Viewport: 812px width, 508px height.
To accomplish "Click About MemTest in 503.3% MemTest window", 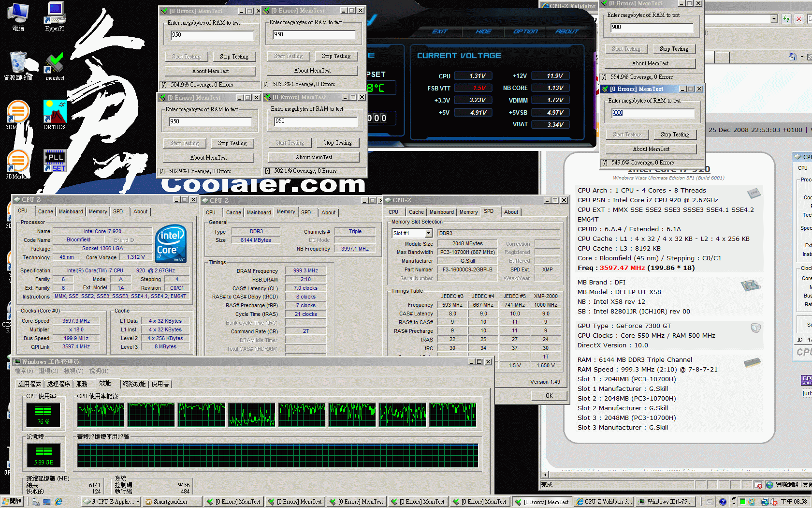I will [x=312, y=71].
